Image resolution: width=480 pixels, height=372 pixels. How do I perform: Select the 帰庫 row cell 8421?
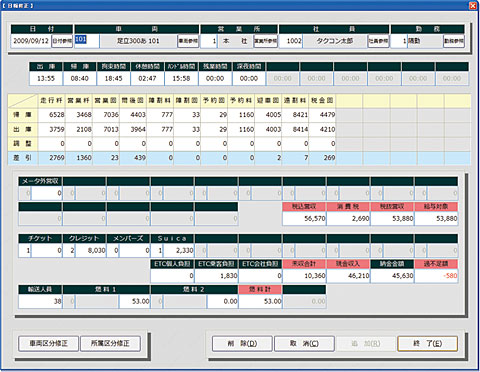pos(295,115)
